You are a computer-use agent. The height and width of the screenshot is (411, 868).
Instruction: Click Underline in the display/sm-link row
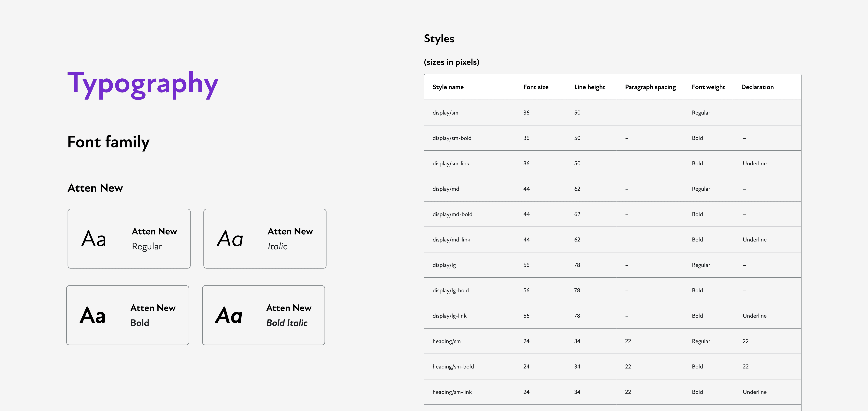(754, 164)
